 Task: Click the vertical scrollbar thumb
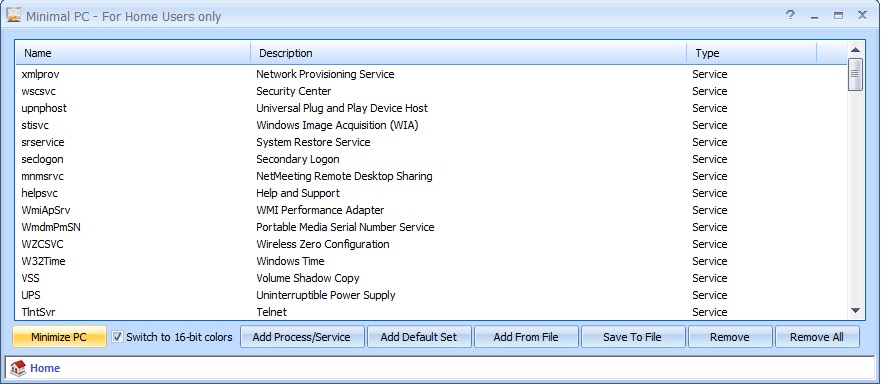[855, 74]
